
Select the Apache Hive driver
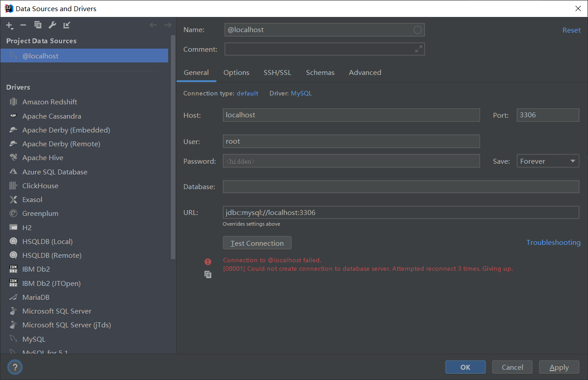click(x=84, y=157)
